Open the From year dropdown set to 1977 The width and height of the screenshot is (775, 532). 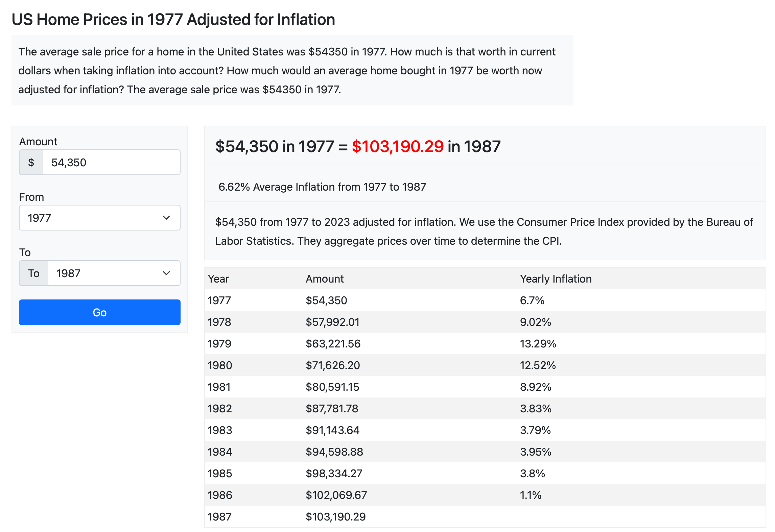(x=100, y=218)
